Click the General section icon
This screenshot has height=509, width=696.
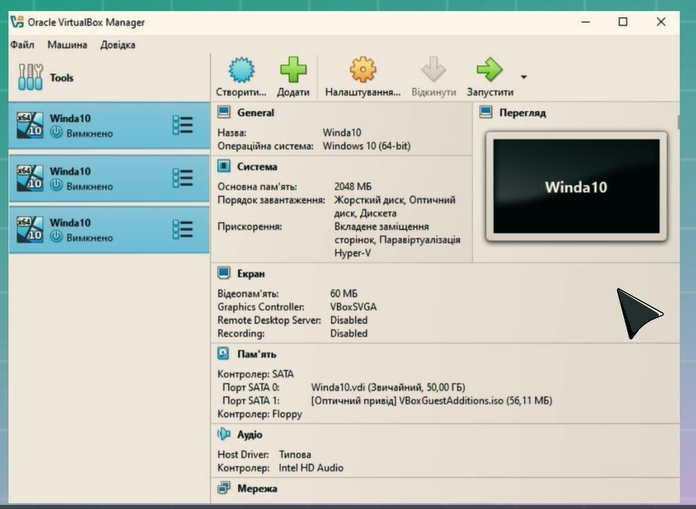coord(224,112)
